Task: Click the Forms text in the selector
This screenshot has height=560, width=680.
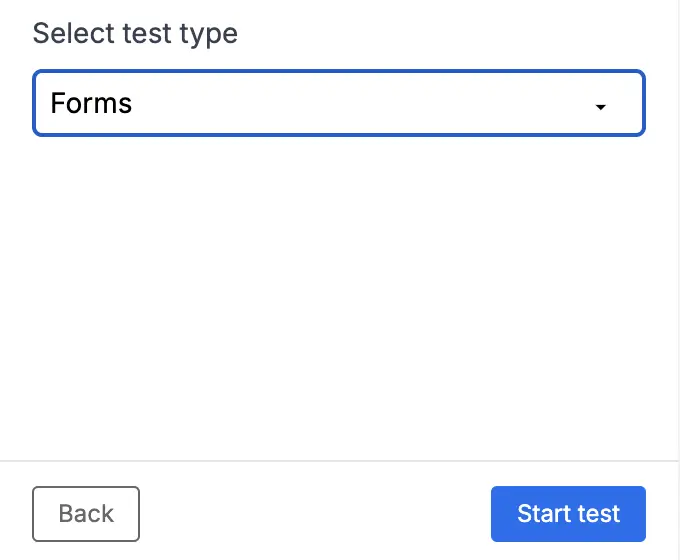Action: coord(91,103)
